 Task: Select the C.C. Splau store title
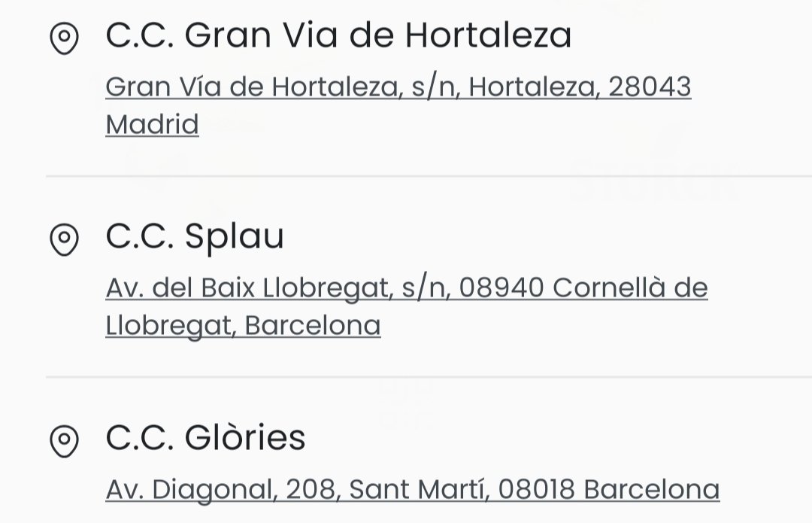coord(195,237)
